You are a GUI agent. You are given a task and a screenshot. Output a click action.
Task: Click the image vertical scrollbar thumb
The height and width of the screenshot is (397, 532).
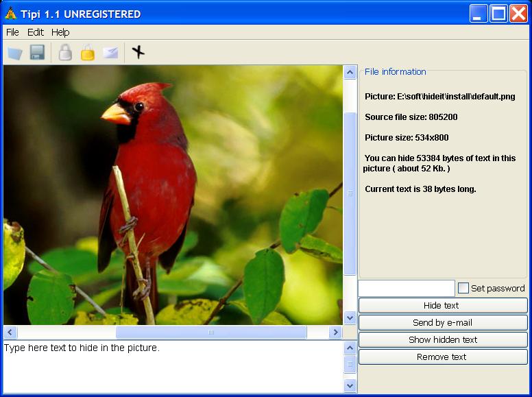(x=350, y=193)
